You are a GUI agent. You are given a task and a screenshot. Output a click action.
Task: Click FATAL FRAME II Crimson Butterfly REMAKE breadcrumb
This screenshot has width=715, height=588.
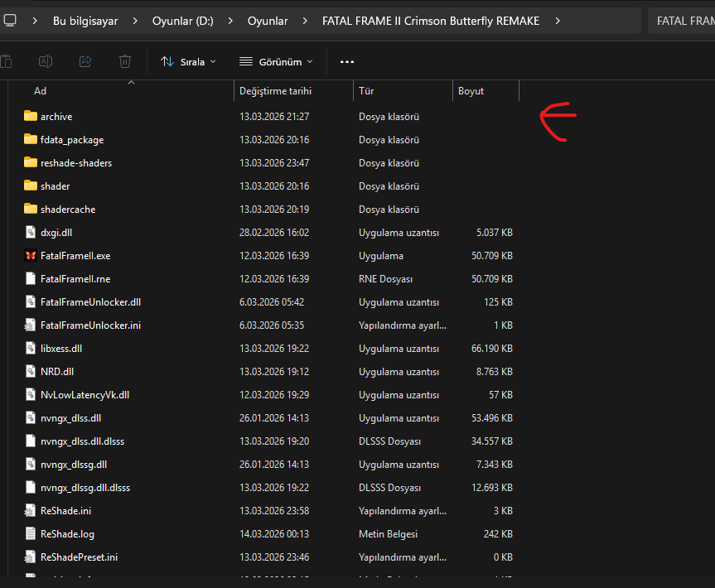point(431,21)
